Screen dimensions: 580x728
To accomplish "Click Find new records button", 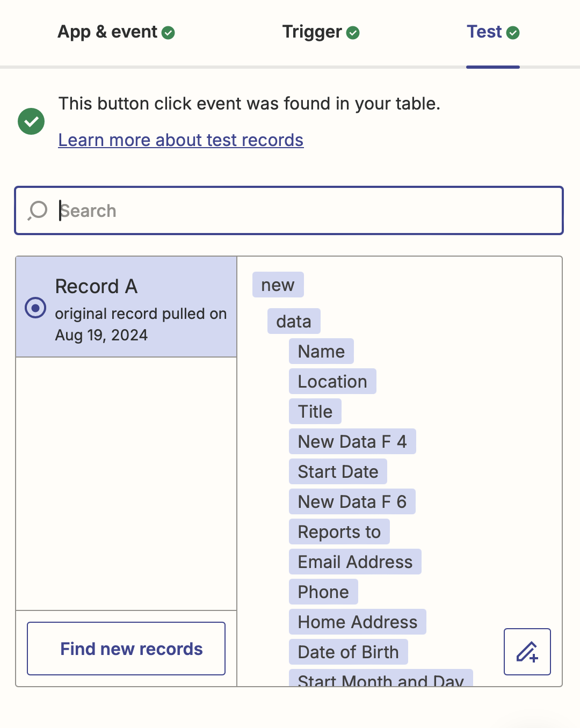I will pos(126,649).
